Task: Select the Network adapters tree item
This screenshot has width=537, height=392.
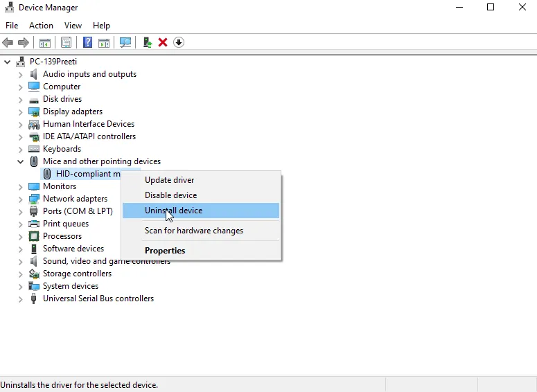Action: click(75, 199)
